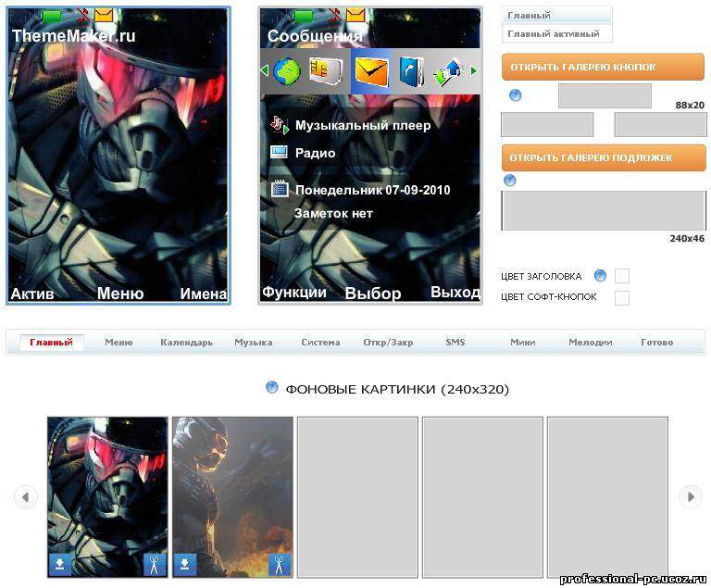The height and width of the screenshot is (588, 711).
Task: Click scissors crop icon on first thumbnail
Action: (155, 565)
